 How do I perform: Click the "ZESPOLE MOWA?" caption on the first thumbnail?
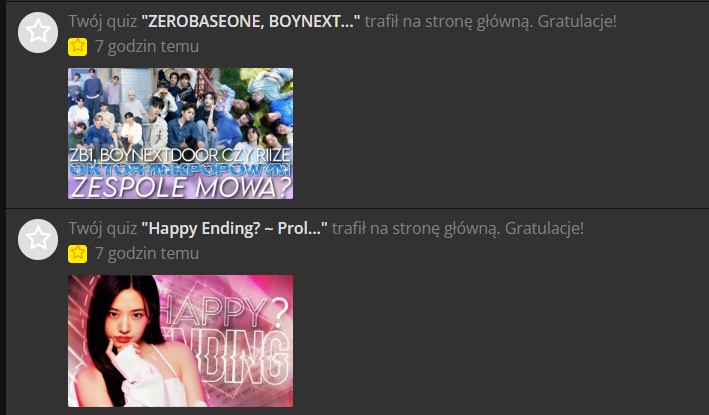point(181,188)
